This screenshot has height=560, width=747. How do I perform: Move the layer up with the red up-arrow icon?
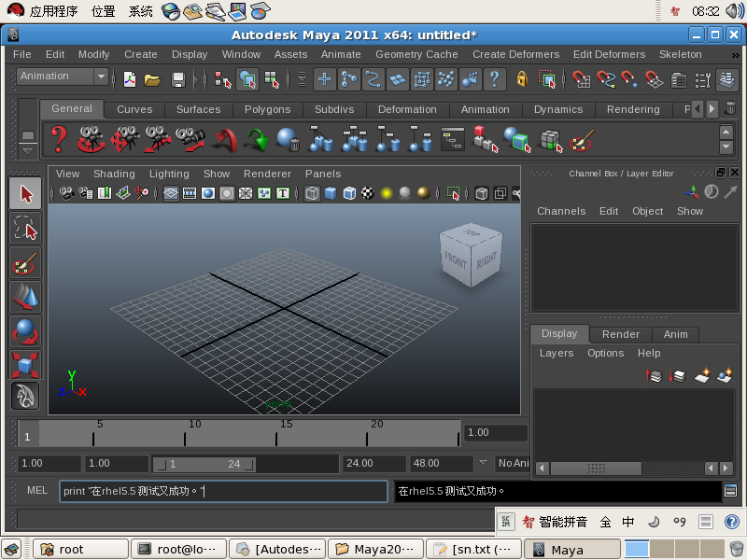pyautogui.click(x=655, y=376)
